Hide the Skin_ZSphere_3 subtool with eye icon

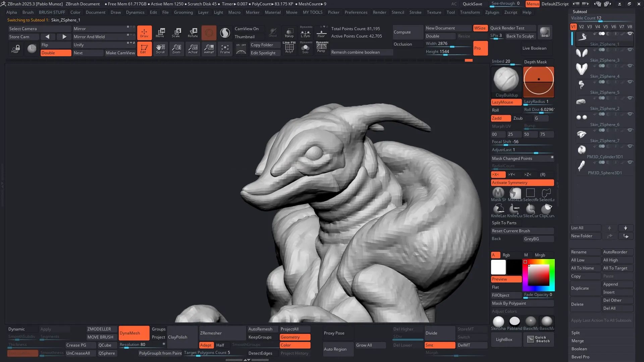tap(630, 50)
